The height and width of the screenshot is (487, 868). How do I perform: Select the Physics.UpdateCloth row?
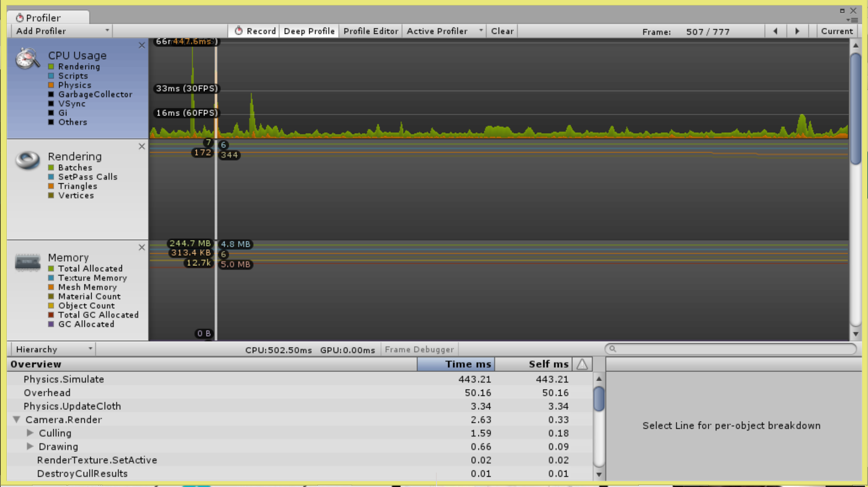(300, 406)
